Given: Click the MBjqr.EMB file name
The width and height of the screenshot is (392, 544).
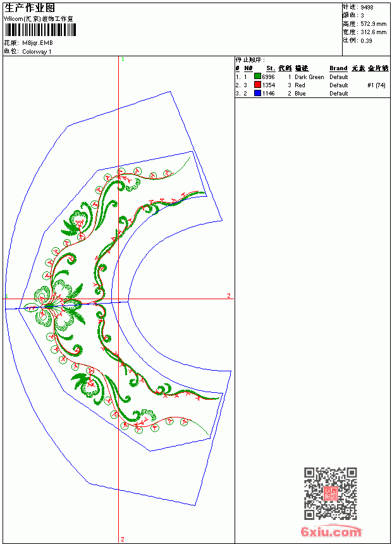Looking at the screenshot, I should [x=37, y=43].
